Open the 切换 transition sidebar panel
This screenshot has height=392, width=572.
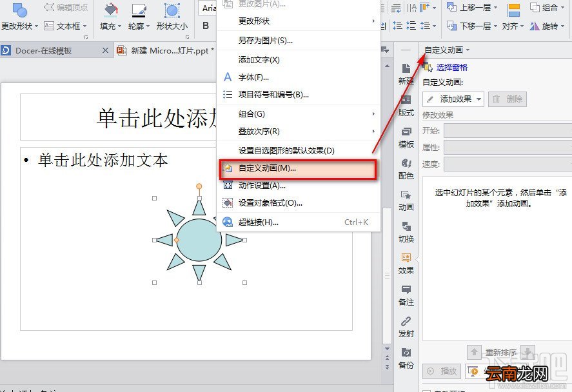coord(406,232)
